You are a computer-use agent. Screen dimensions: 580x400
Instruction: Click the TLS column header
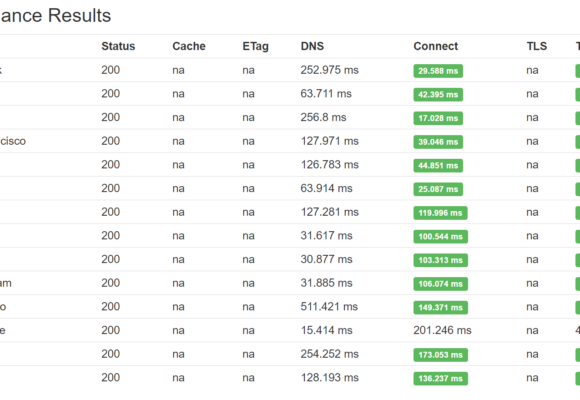(x=537, y=46)
